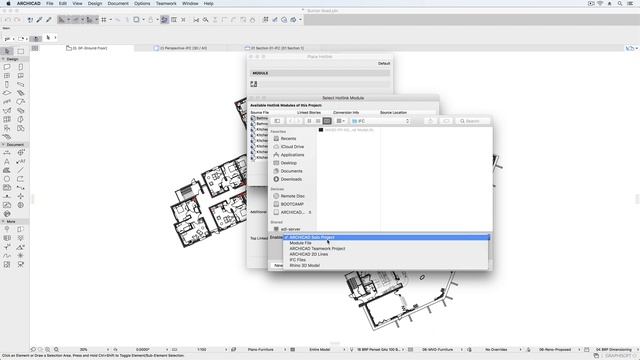Open the IFC folder location dropdown
Image resolution: width=640 pixels, height=360 pixels.
click(380, 121)
